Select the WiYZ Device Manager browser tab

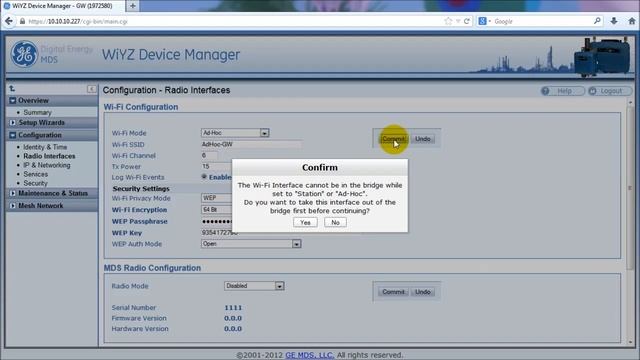63,6
